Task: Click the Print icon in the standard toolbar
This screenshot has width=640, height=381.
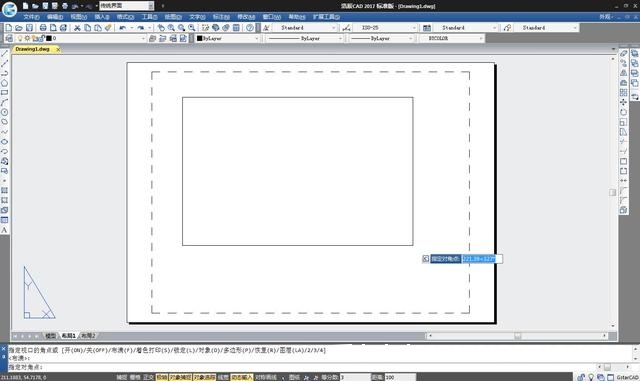Action: [x=43, y=28]
